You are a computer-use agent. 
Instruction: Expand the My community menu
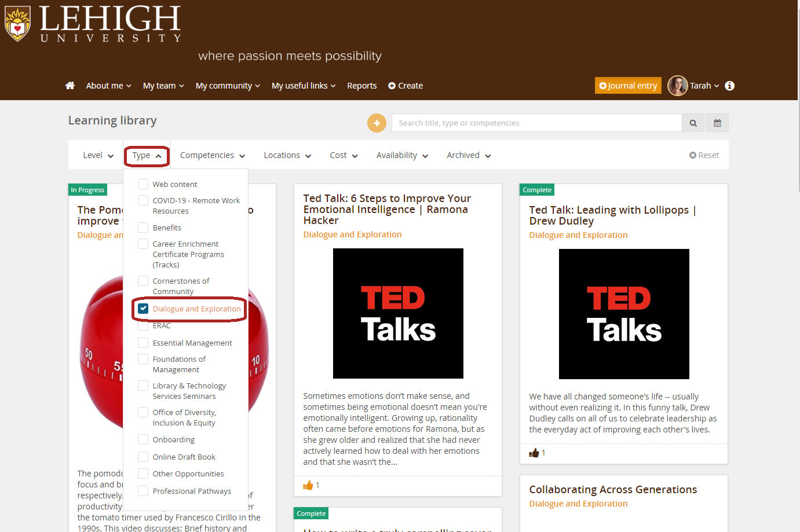(228, 86)
